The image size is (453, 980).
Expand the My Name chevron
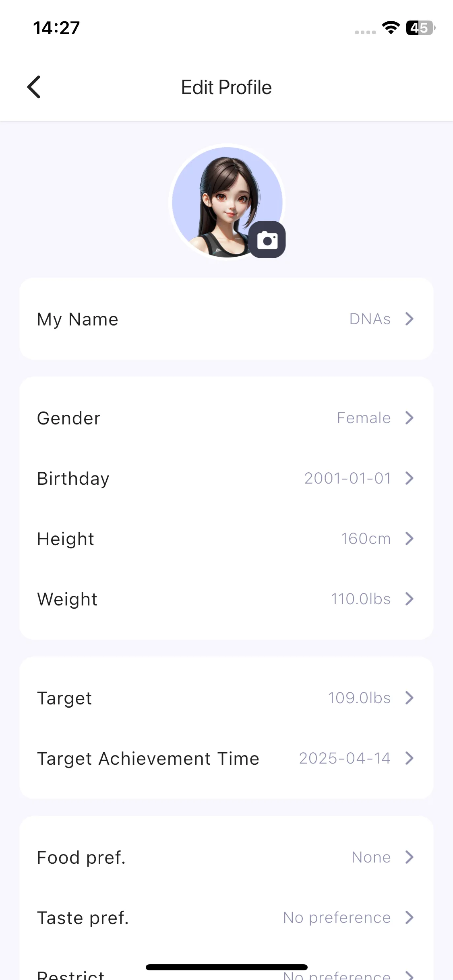tap(410, 319)
